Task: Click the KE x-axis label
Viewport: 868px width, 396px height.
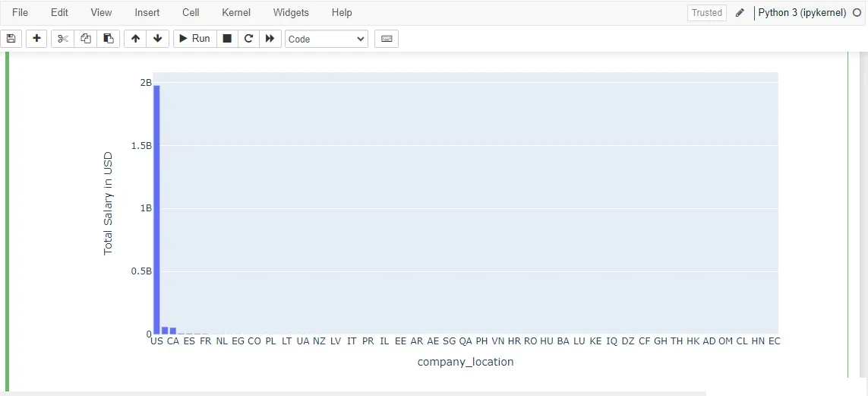Action: 595,341
